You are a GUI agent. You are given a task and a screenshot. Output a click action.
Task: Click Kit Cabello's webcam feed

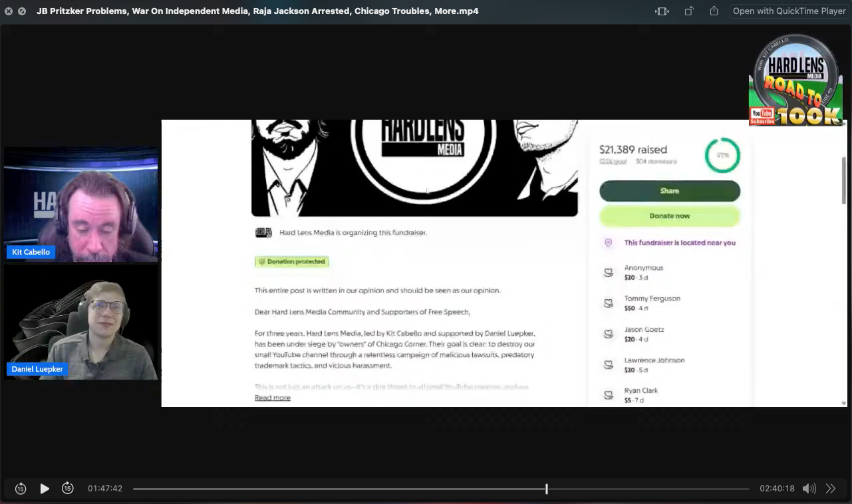80,203
